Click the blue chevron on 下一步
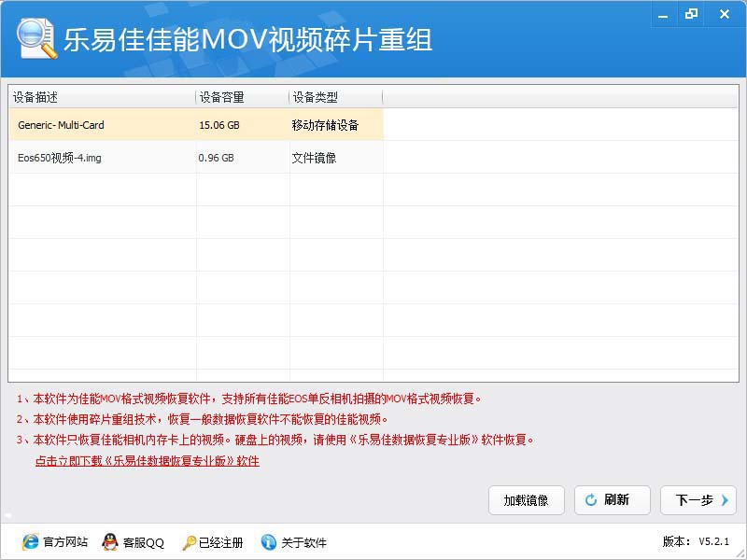Viewport: 747px width, 560px height. [725, 500]
